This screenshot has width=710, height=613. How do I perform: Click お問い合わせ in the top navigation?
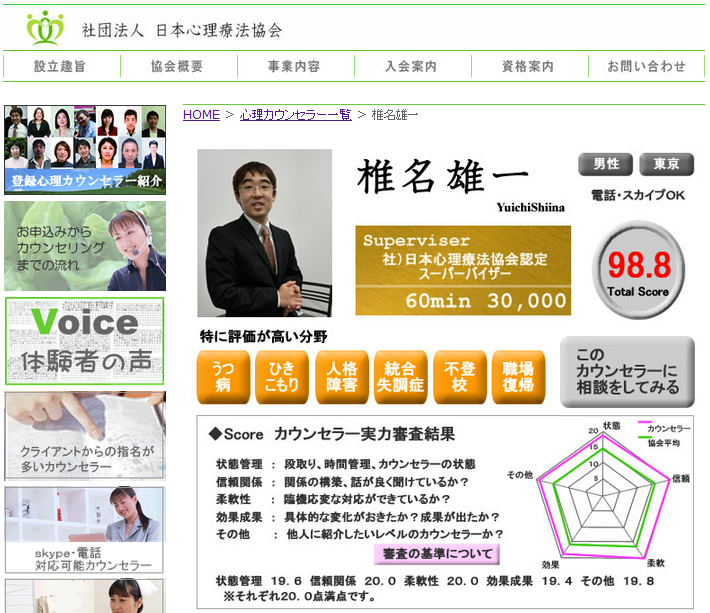pyautogui.click(x=647, y=67)
